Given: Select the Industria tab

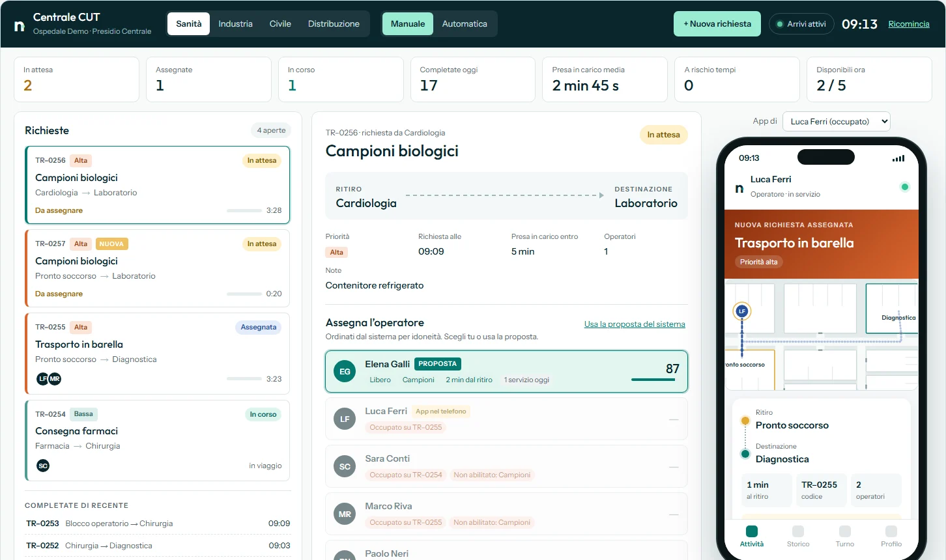Looking at the screenshot, I should pos(235,24).
